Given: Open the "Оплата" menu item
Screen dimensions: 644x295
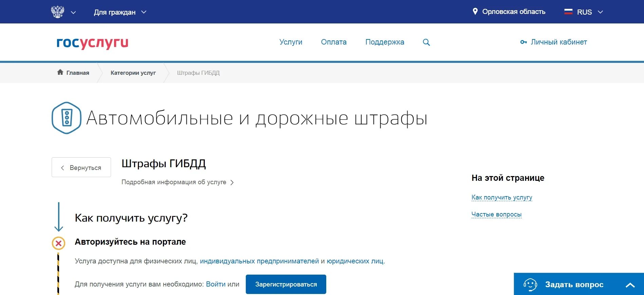Looking at the screenshot, I should pos(334,42).
